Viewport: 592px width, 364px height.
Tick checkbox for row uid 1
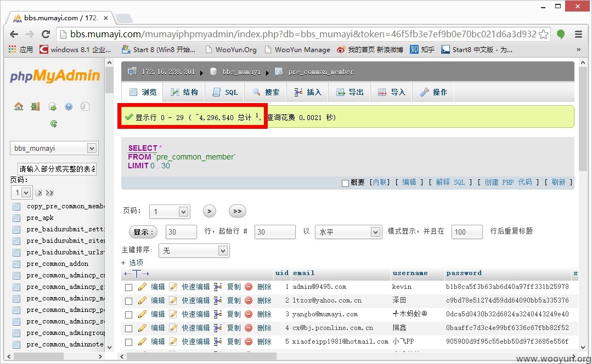tap(129, 287)
